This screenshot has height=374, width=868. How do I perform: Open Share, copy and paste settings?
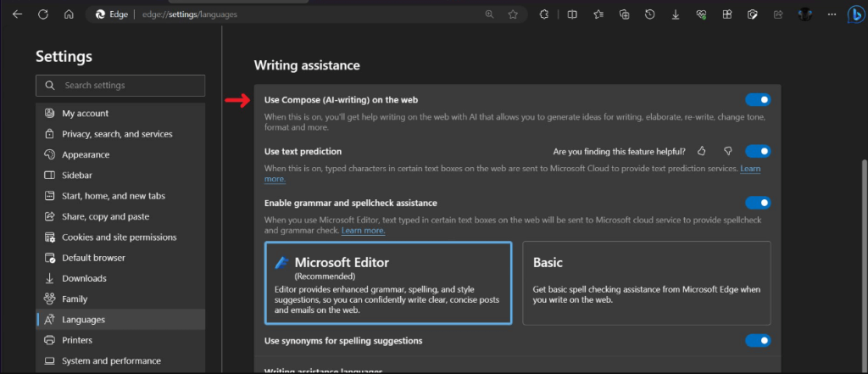120,216
